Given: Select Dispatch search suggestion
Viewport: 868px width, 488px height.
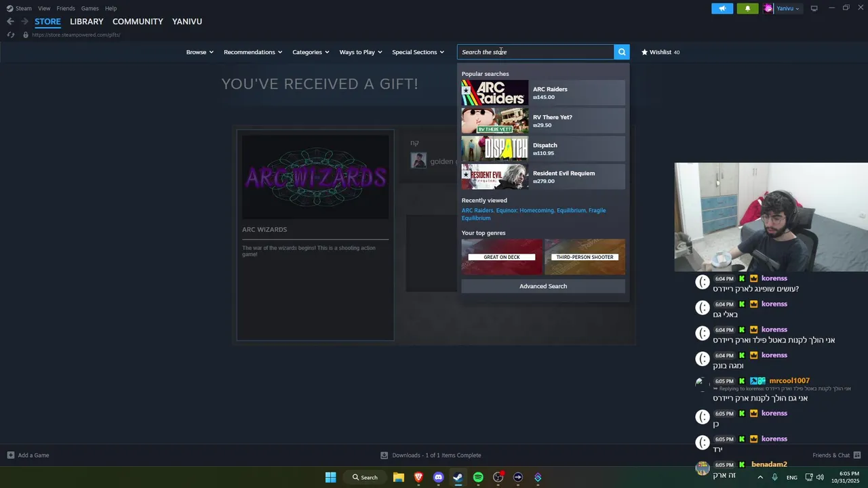Looking at the screenshot, I should 543,148.
